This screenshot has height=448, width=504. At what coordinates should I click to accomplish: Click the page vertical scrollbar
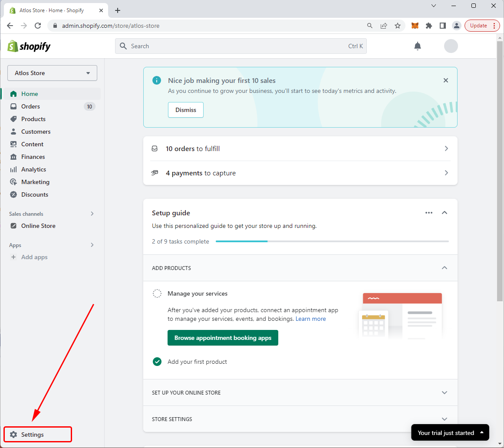[x=500, y=171]
